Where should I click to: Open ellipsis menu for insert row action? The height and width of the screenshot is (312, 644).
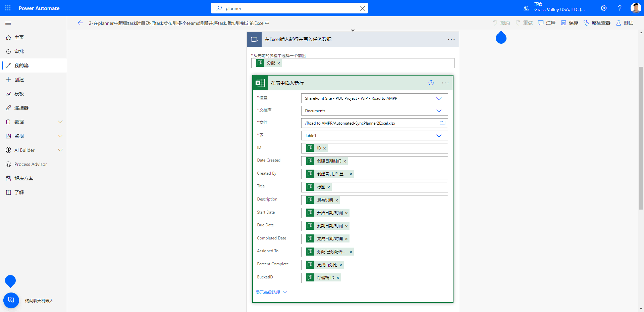445,83
